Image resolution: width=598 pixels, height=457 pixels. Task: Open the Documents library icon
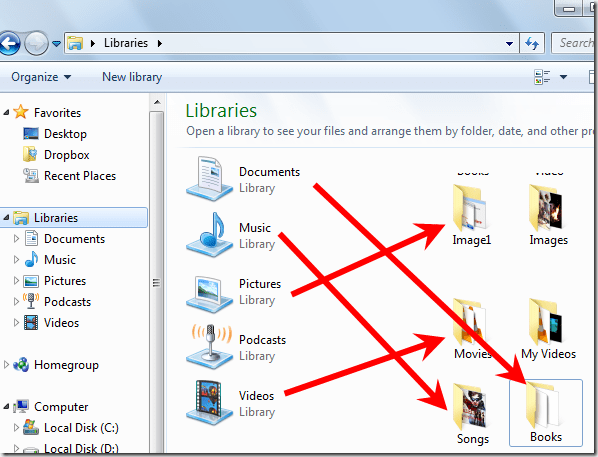(209, 179)
